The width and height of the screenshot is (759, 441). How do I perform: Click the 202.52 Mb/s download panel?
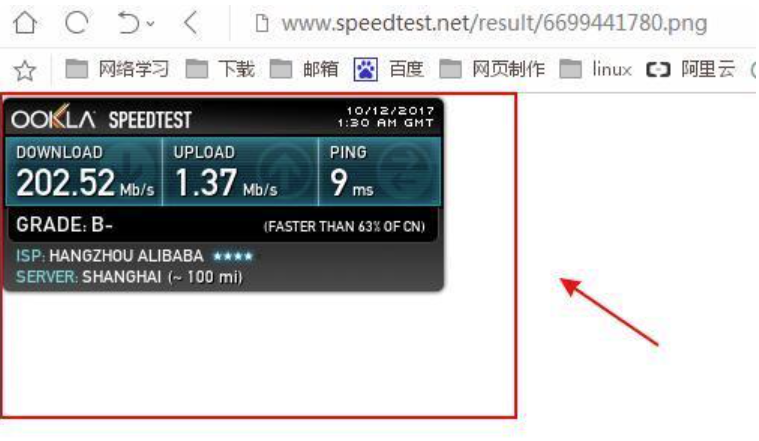tap(84, 172)
